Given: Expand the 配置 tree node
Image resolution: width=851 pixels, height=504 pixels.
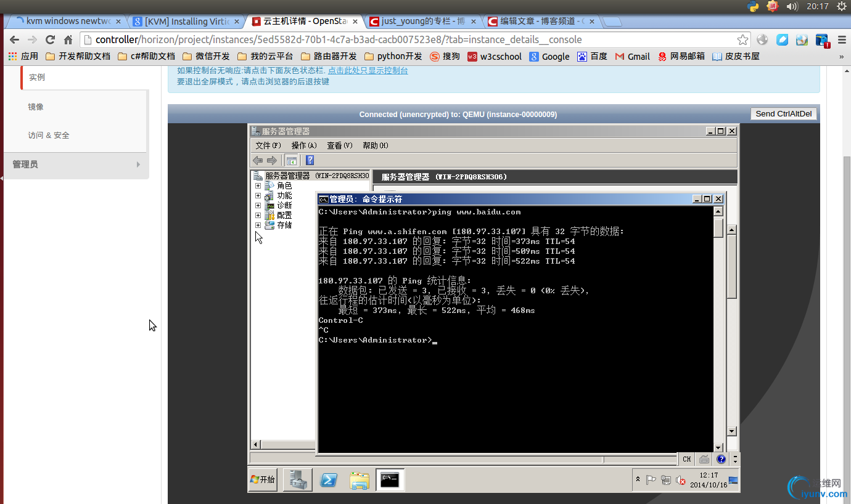Looking at the screenshot, I should [258, 215].
